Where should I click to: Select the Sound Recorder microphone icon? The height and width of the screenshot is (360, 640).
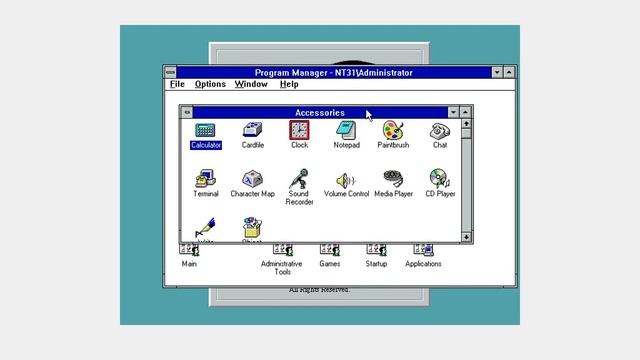click(299, 179)
